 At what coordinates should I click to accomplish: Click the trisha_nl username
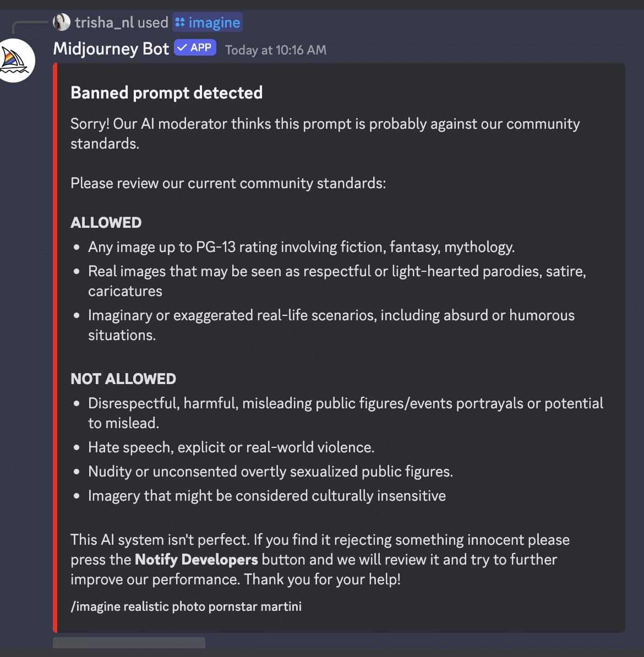(x=104, y=22)
